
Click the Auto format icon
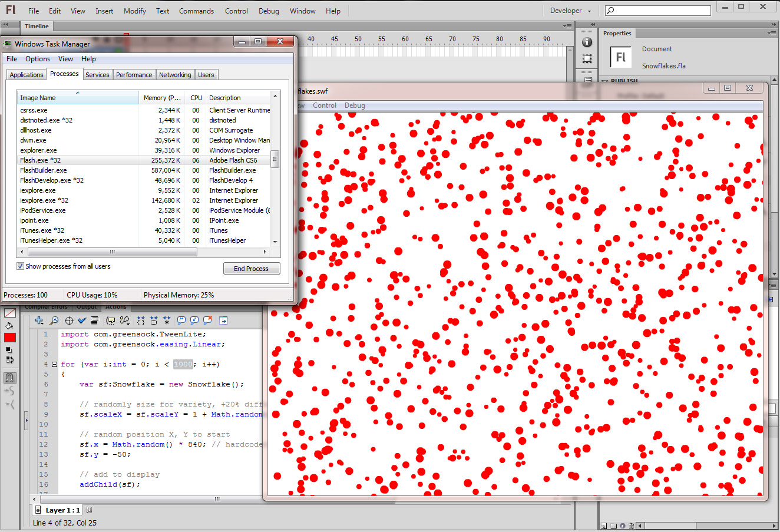[x=95, y=320]
